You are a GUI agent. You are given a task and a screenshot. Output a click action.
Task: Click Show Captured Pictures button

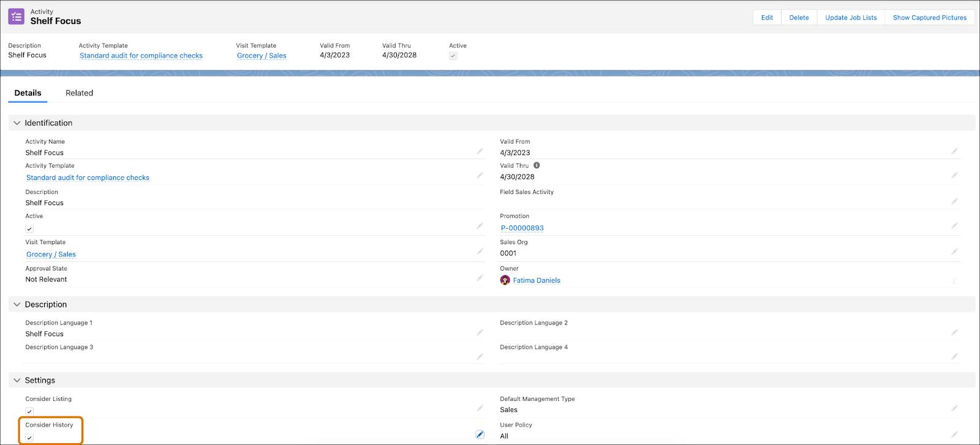930,18
